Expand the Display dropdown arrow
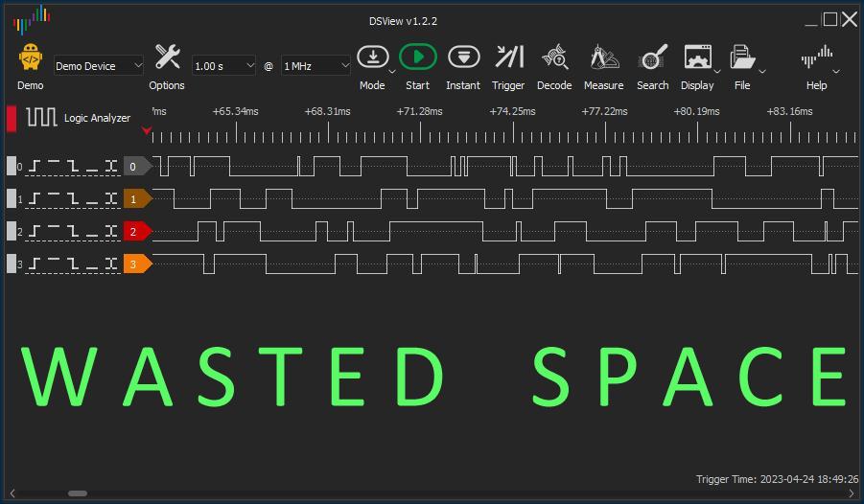The image size is (864, 504). coord(717,72)
